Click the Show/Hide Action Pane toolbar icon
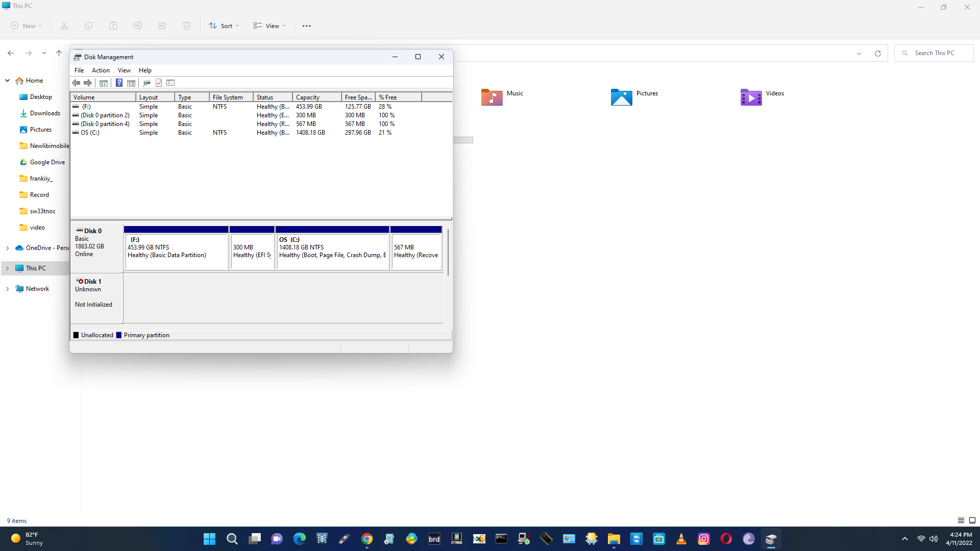Screen dimensions: 980x551 pos(131,83)
